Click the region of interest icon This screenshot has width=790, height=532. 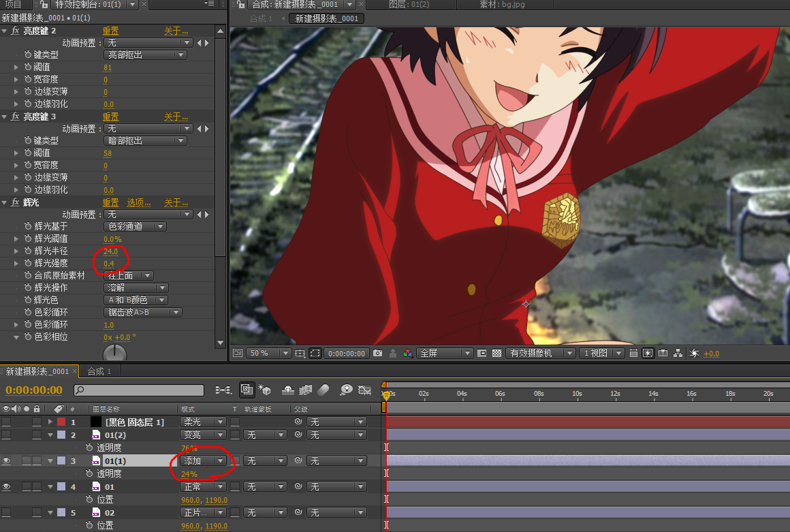click(315, 354)
